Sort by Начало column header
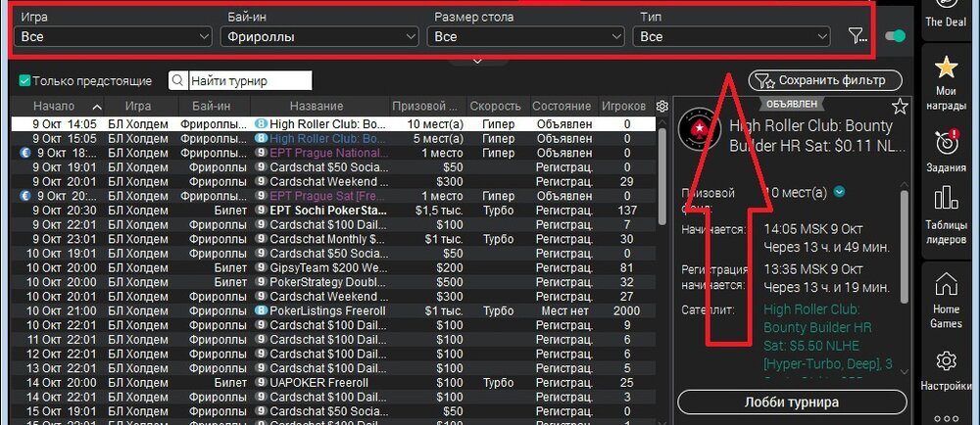The width and height of the screenshot is (980, 425). point(58,107)
